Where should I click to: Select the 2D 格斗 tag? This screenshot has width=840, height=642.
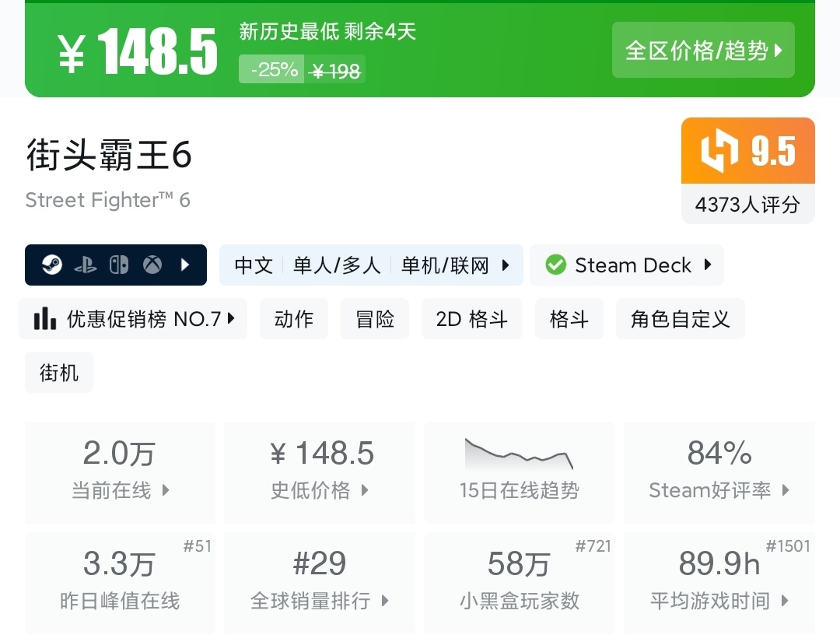click(472, 319)
